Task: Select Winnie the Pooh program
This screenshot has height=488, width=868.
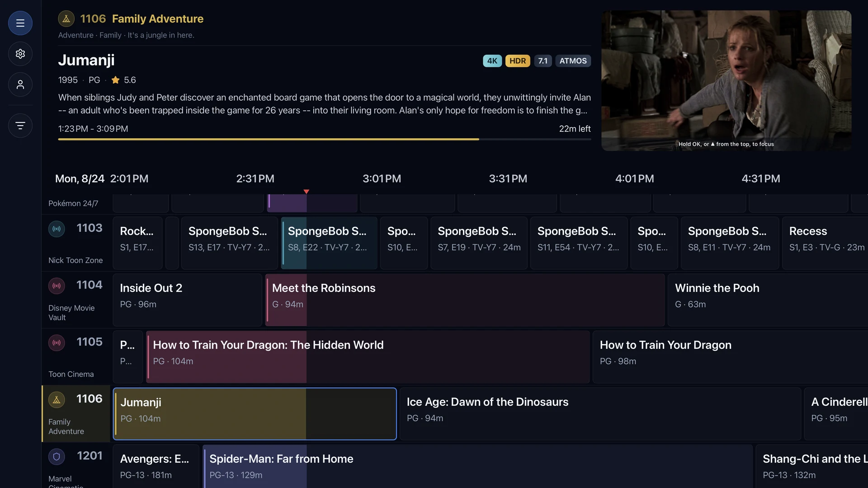Action: tap(768, 300)
